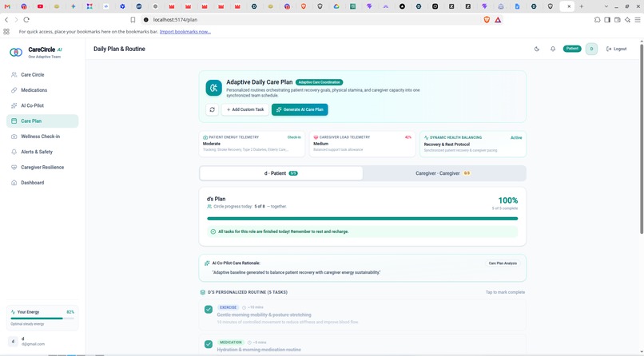The height and width of the screenshot is (356, 644).
Task: Click the localhost address bar field
Action: 312,20
